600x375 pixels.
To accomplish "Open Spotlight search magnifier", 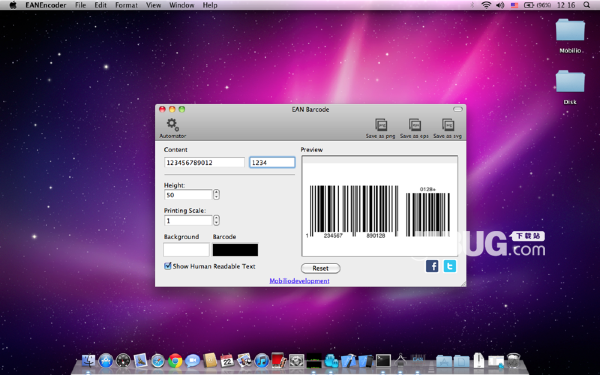I will pos(586,5).
